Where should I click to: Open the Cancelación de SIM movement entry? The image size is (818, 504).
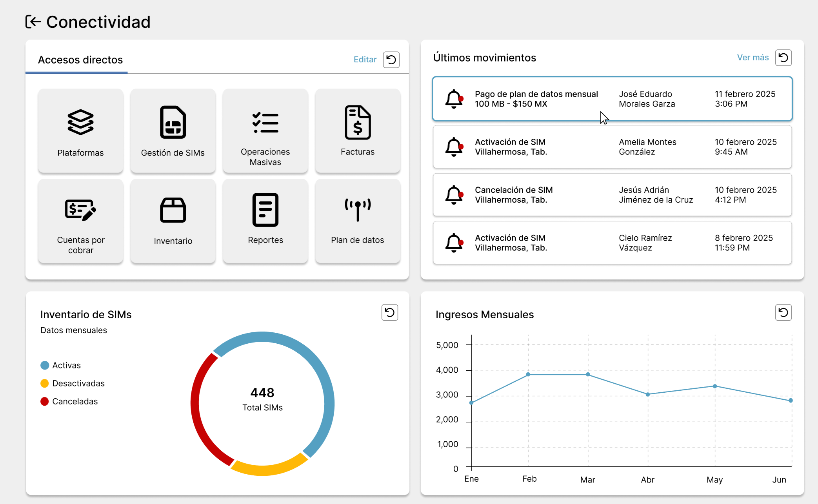point(612,195)
